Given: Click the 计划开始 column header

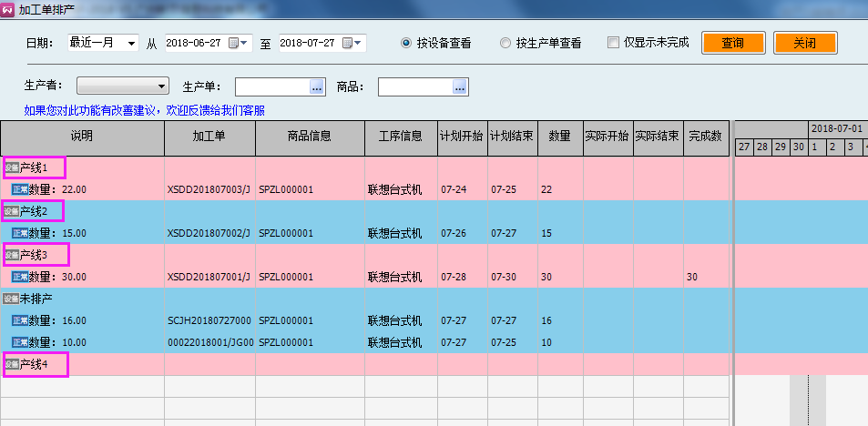Looking at the screenshot, I should (x=462, y=137).
